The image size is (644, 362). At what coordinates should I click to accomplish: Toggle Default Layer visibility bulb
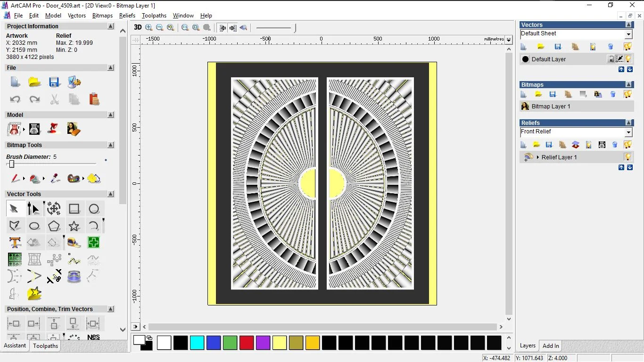pyautogui.click(x=628, y=59)
